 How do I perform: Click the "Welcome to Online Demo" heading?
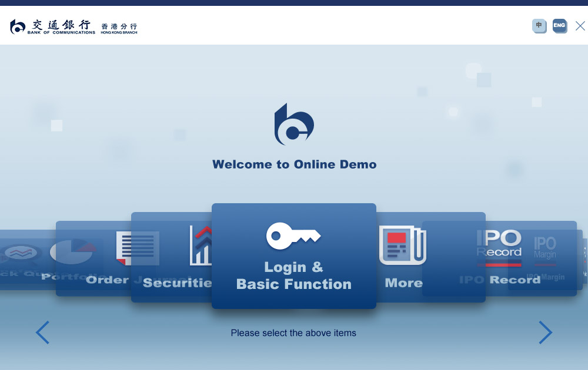point(295,164)
